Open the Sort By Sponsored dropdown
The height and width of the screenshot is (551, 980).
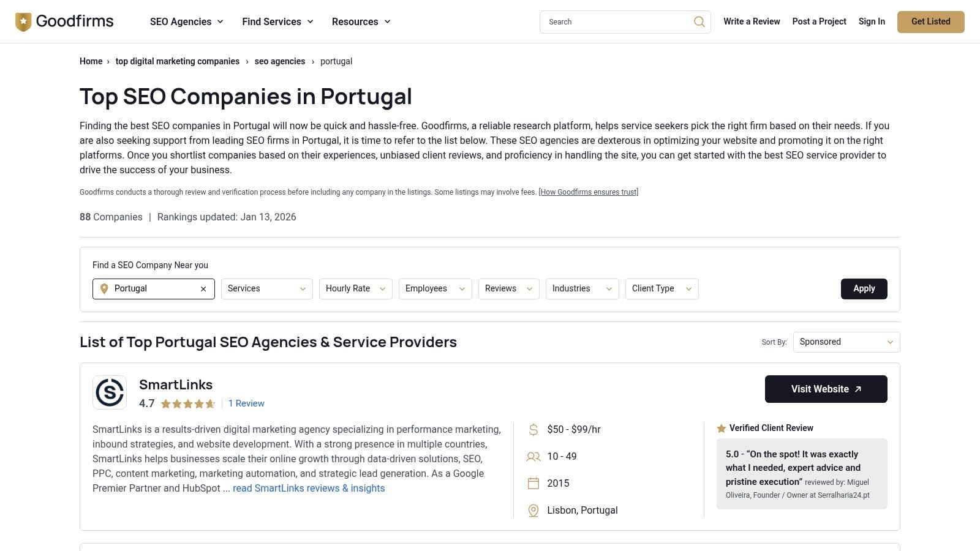pos(846,342)
